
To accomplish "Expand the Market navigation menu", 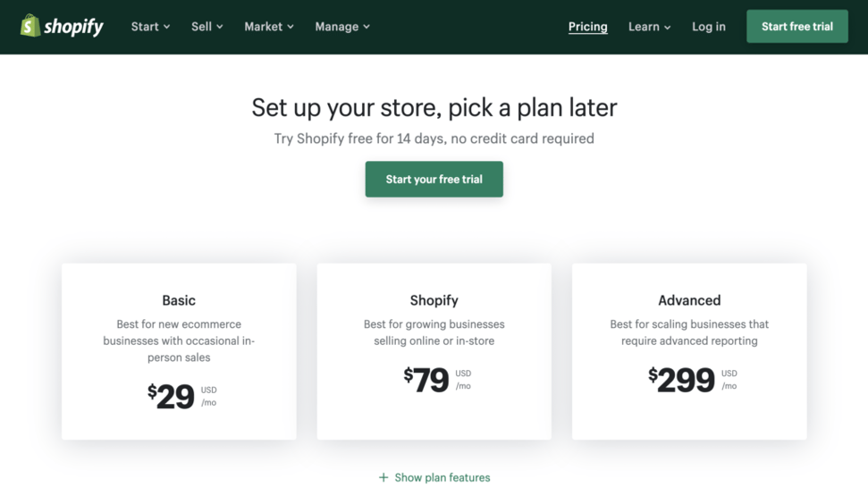I will [x=269, y=27].
